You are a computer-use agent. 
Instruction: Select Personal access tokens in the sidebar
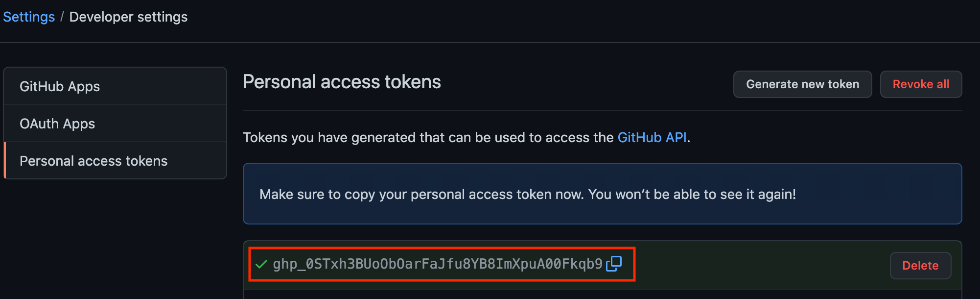93,161
